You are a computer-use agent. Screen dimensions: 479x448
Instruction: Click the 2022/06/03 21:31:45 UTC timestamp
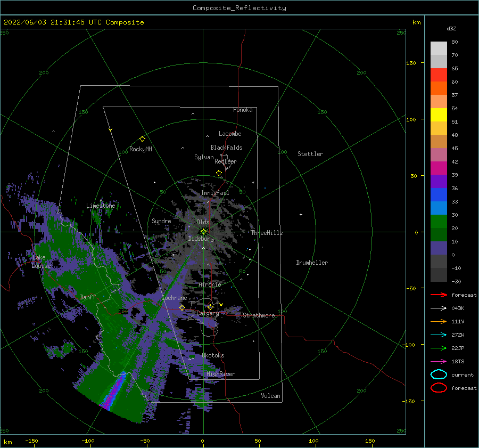tap(53, 22)
